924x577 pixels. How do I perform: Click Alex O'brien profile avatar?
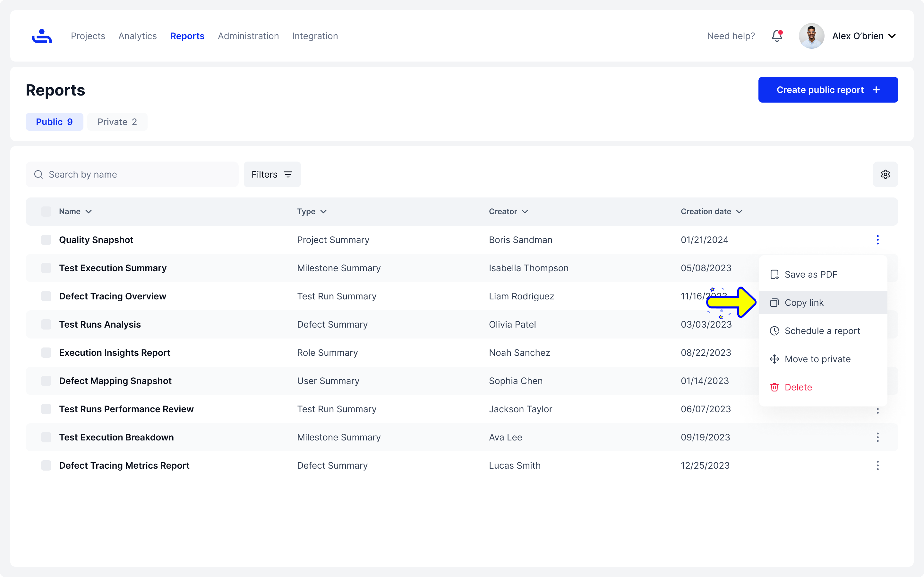coord(811,36)
